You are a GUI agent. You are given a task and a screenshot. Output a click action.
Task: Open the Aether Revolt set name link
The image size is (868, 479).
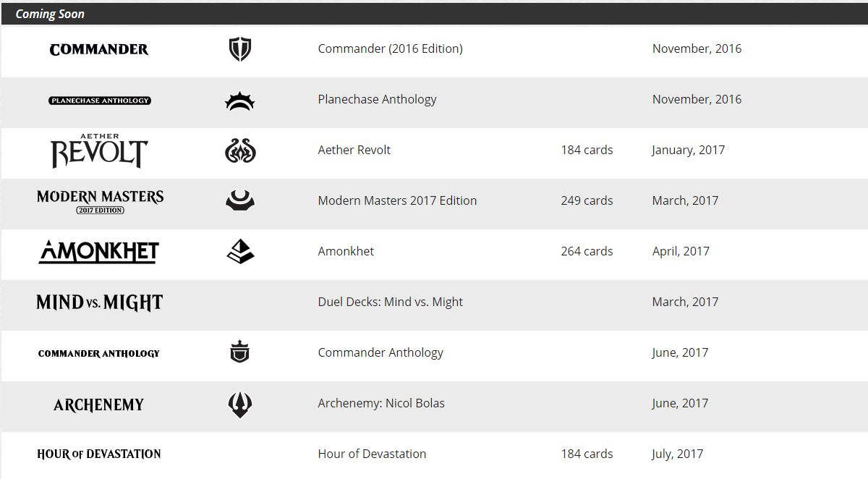click(x=354, y=150)
